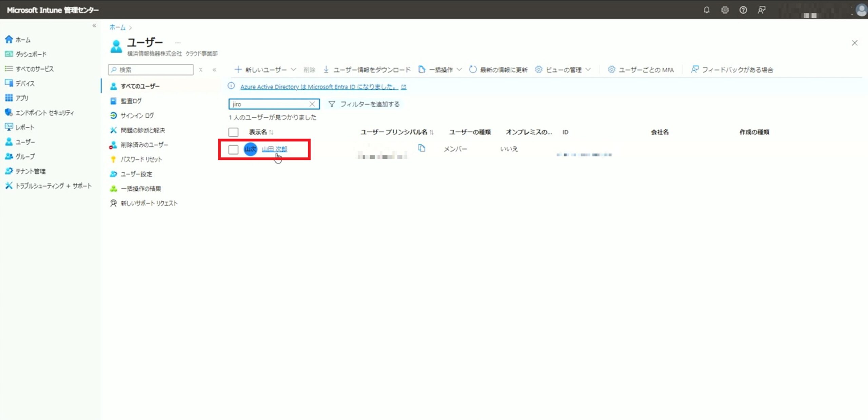Expand 一括操作 dropdown chevron

point(459,70)
